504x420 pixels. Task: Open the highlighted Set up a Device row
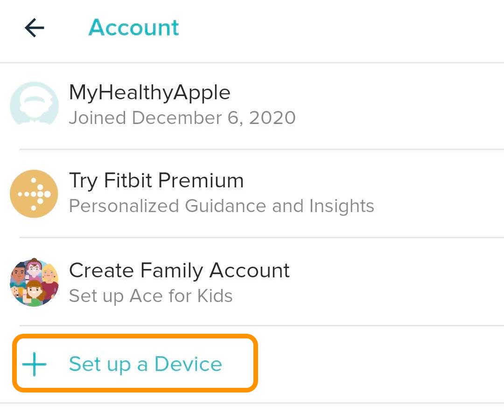point(134,364)
